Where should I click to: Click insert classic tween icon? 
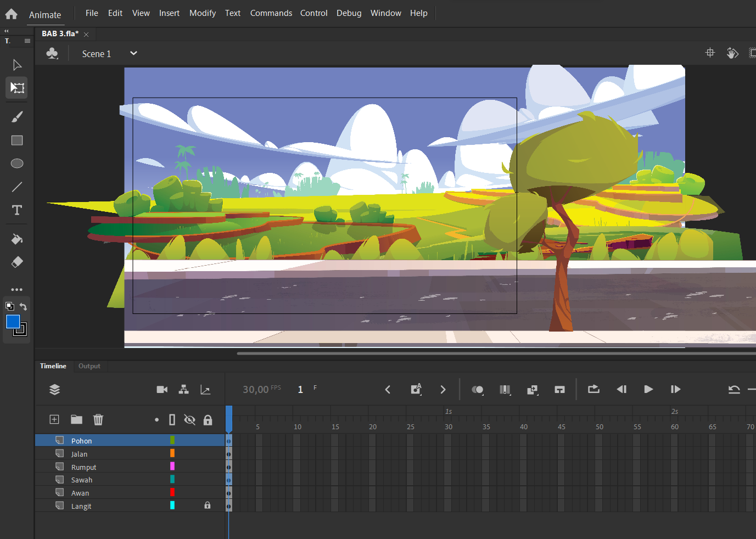tap(532, 390)
